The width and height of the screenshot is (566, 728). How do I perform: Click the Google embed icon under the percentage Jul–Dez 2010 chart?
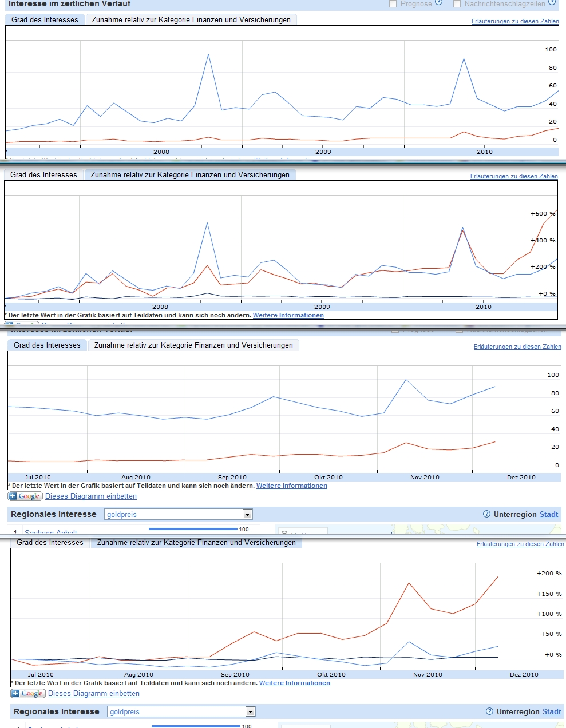[x=27, y=694]
